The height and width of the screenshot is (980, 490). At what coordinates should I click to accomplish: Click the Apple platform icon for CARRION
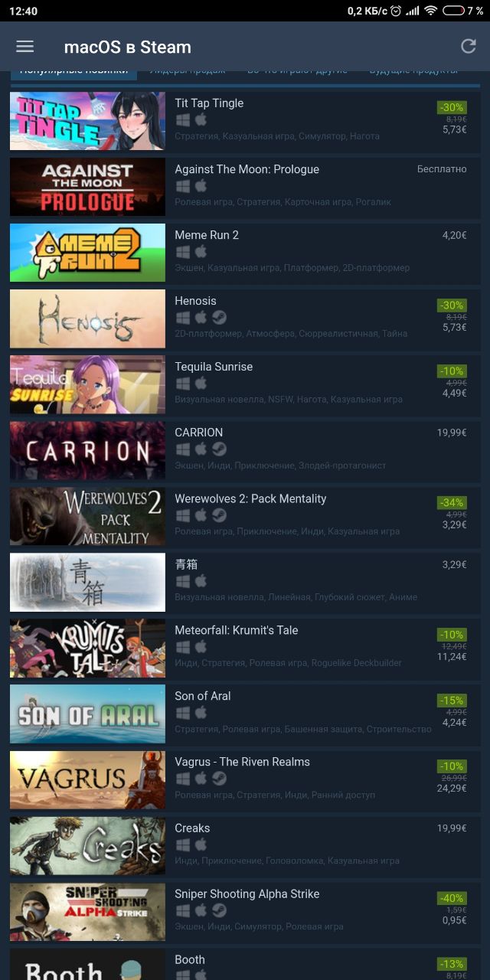click(x=201, y=449)
